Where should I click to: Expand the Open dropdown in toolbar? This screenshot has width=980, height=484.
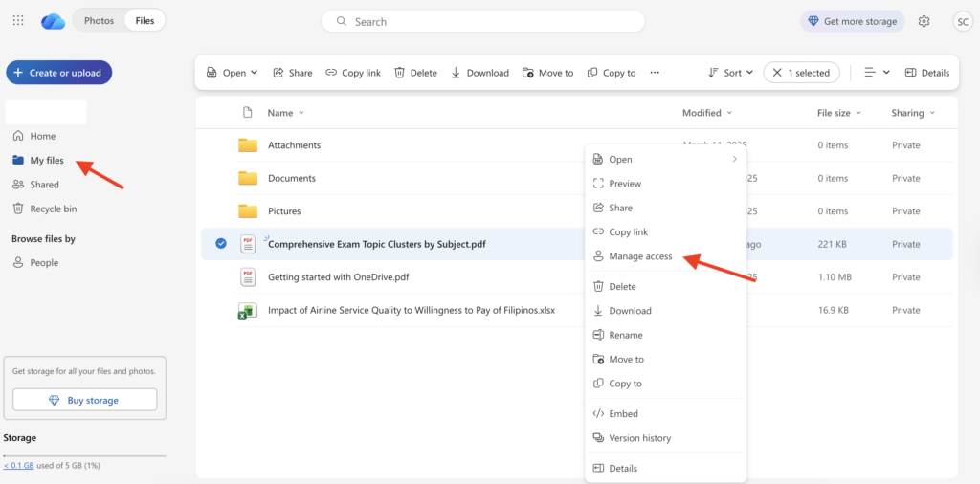pyautogui.click(x=232, y=73)
